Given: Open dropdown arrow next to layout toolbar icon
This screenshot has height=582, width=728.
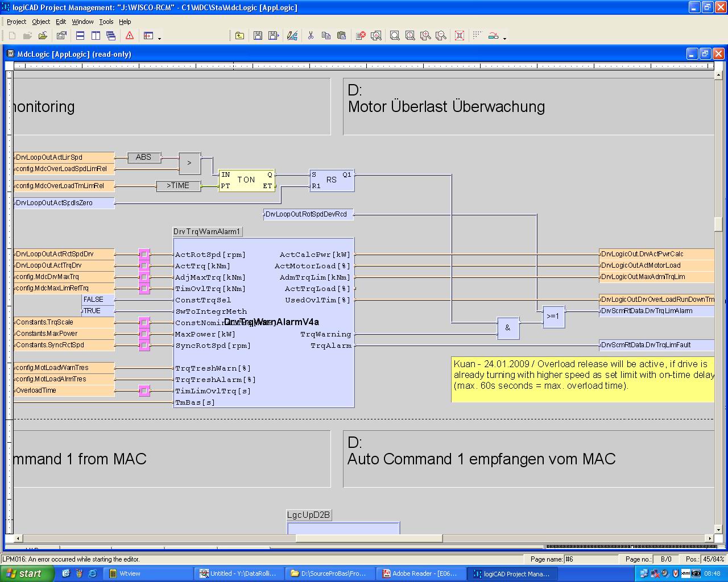Looking at the screenshot, I should 159,38.
